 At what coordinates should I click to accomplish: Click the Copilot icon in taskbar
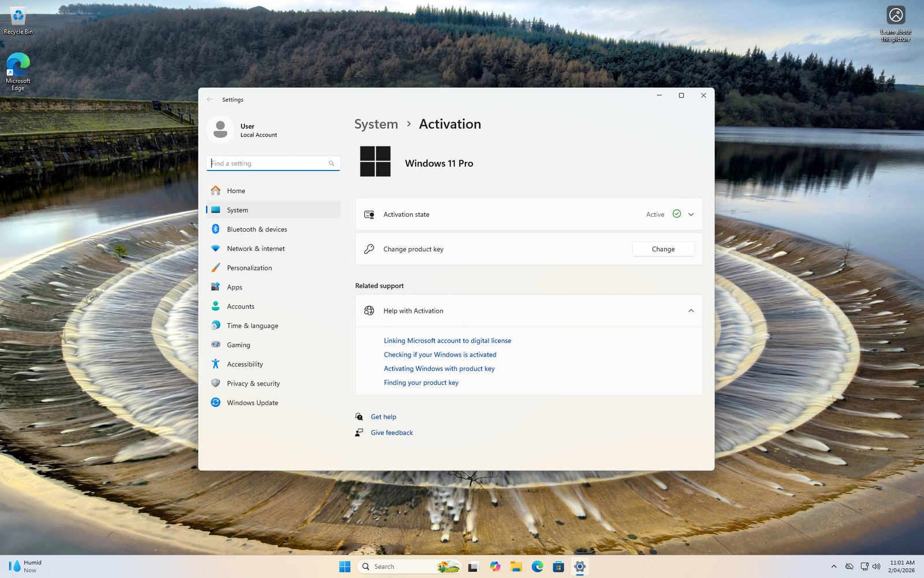495,566
